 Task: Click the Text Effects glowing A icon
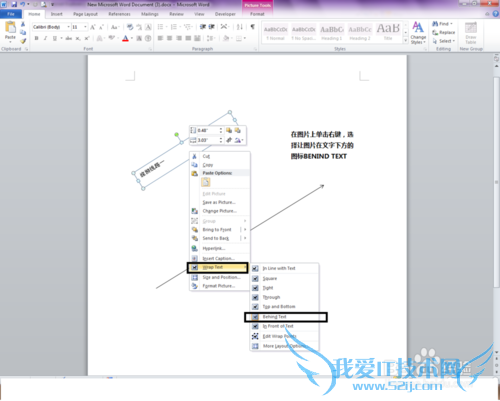[100, 38]
